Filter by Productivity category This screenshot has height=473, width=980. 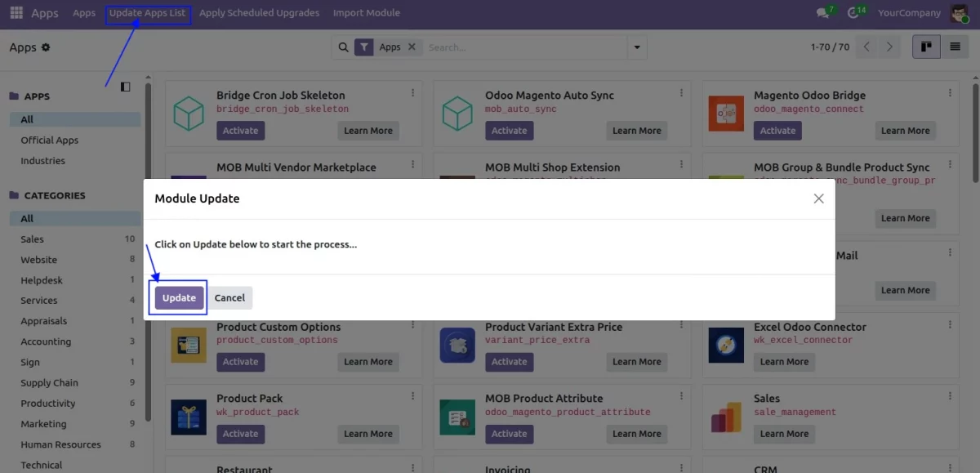click(x=75, y=404)
